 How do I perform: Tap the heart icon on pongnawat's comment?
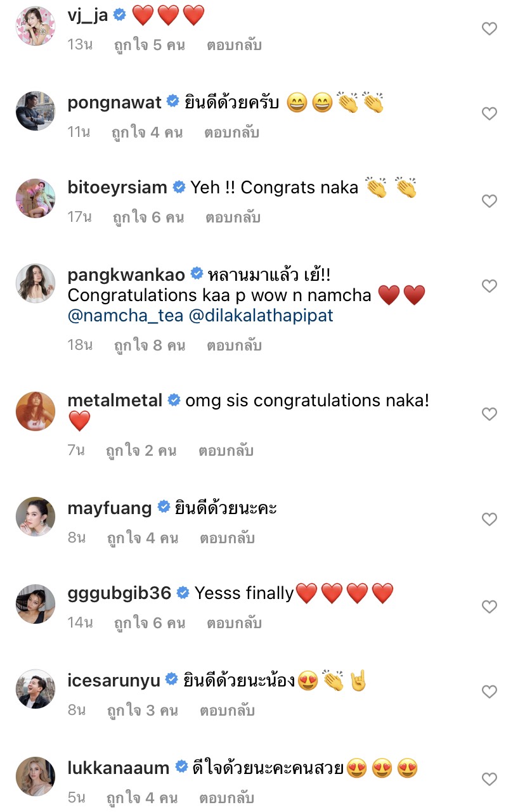(489, 114)
